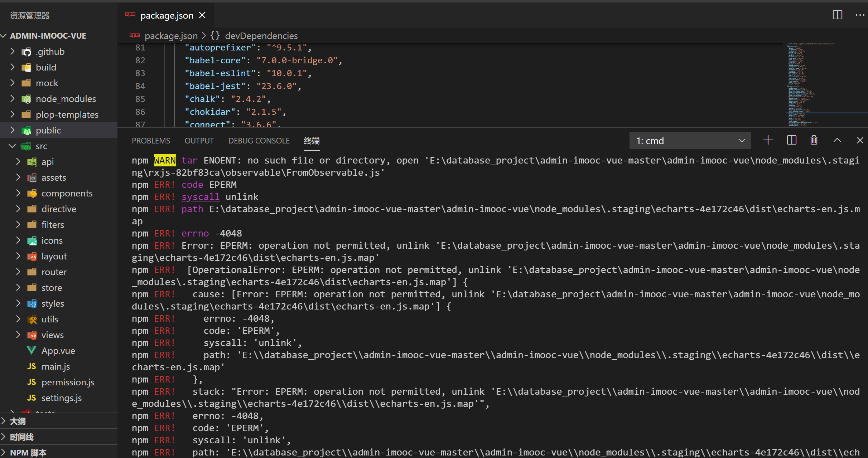
Task: Open permission.js in the explorer
Action: 68,382
